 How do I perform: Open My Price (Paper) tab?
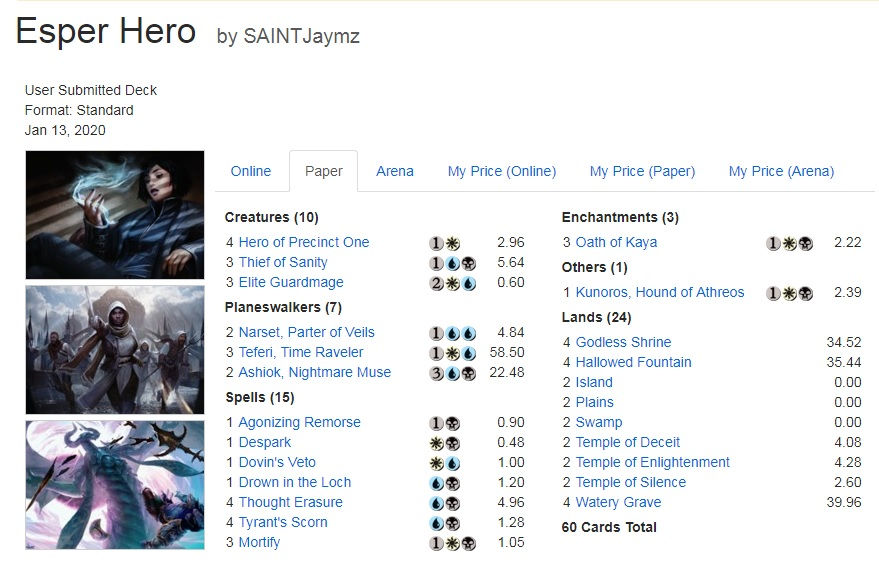(642, 172)
